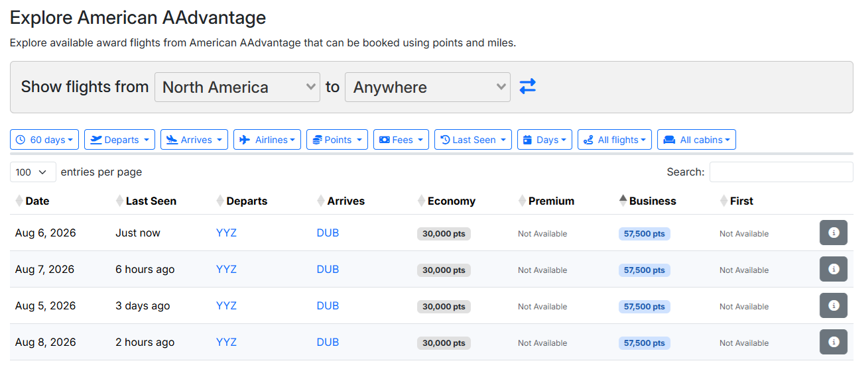The image size is (868, 373).
Task: Select 57,500 pts business badge for Aug 8
Action: 645,343
